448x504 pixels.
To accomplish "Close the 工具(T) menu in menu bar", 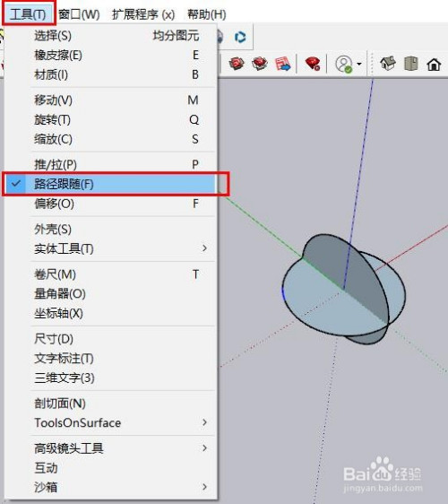I will pos(29,14).
